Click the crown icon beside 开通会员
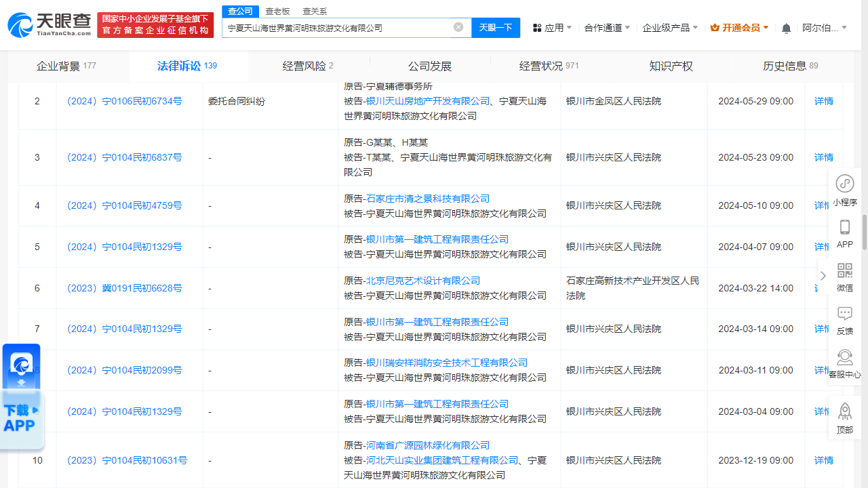The height and width of the screenshot is (488, 868). pyautogui.click(x=715, y=28)
